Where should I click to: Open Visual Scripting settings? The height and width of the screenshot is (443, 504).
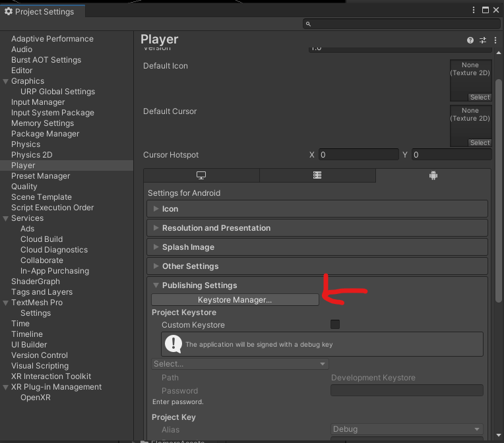40,366
